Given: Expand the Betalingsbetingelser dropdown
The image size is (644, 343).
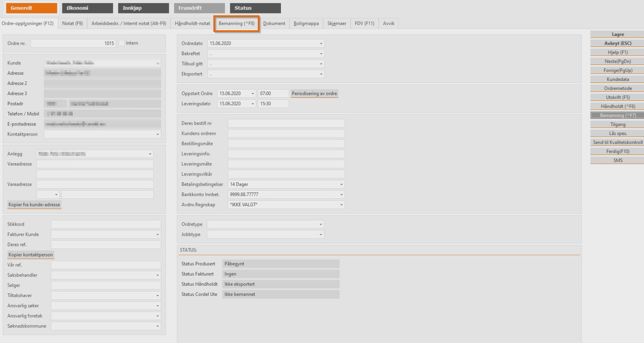Looking at the screenshot, I should tap(341, 184).
